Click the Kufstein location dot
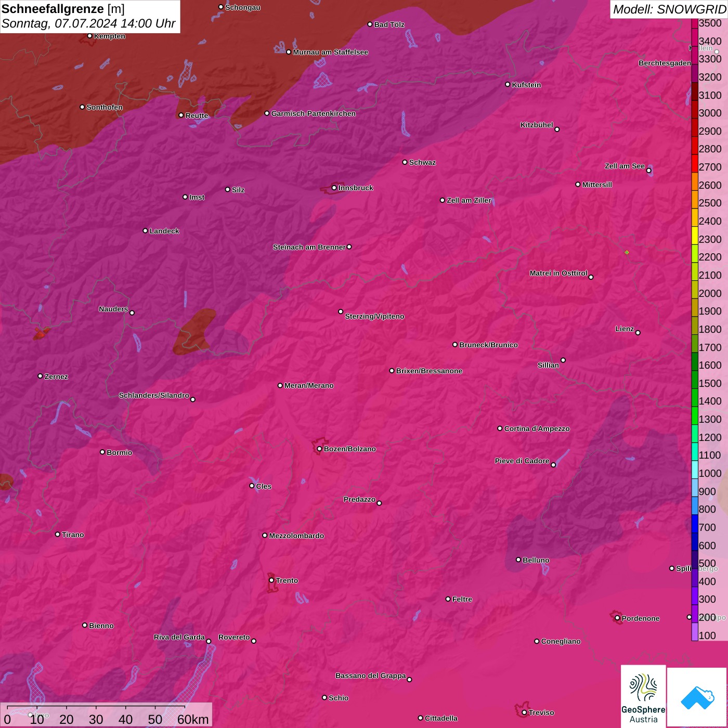 (508, 84)
